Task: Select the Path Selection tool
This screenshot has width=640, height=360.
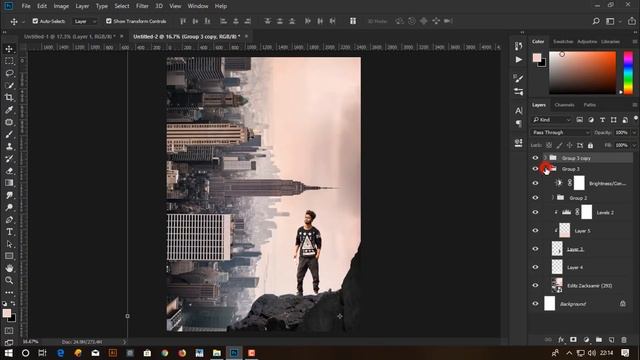Action: (9, 244)
